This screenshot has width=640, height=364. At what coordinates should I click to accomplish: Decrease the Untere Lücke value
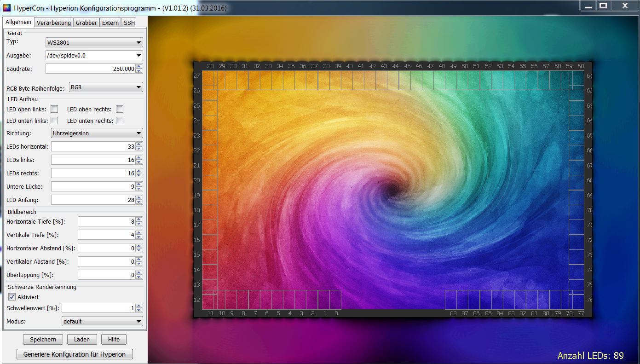[x=139, y=189]
